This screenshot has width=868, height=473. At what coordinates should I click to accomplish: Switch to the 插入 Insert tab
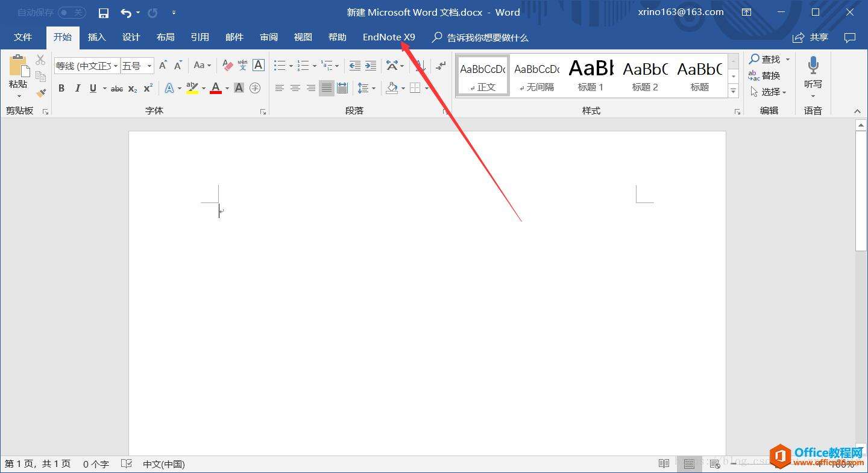96,37
